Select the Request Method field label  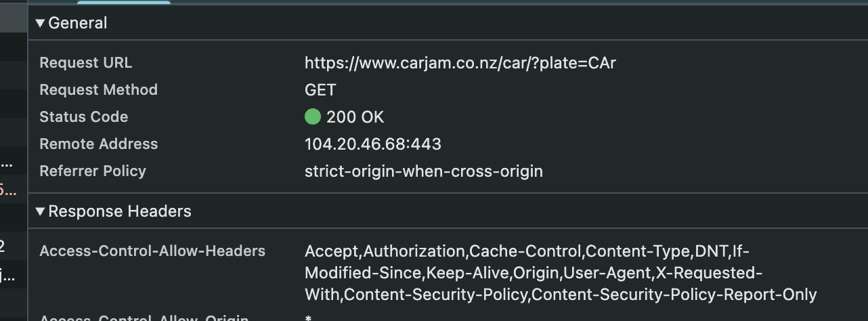98,90
